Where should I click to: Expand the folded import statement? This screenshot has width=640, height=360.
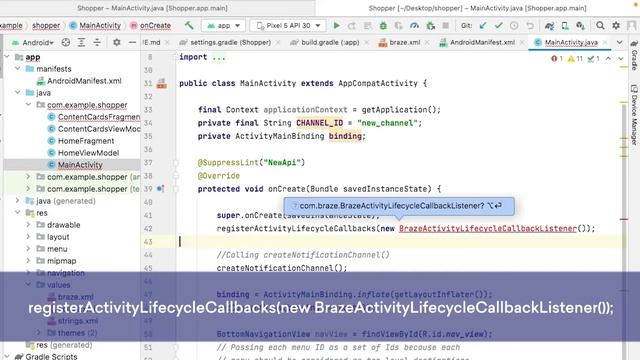(x=218, y=57)
